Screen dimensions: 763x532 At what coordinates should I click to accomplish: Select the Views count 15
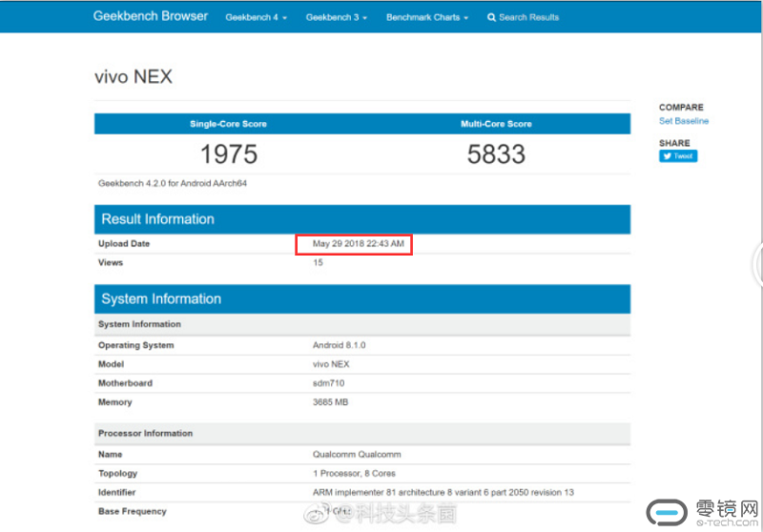click(x=318, y=262)
